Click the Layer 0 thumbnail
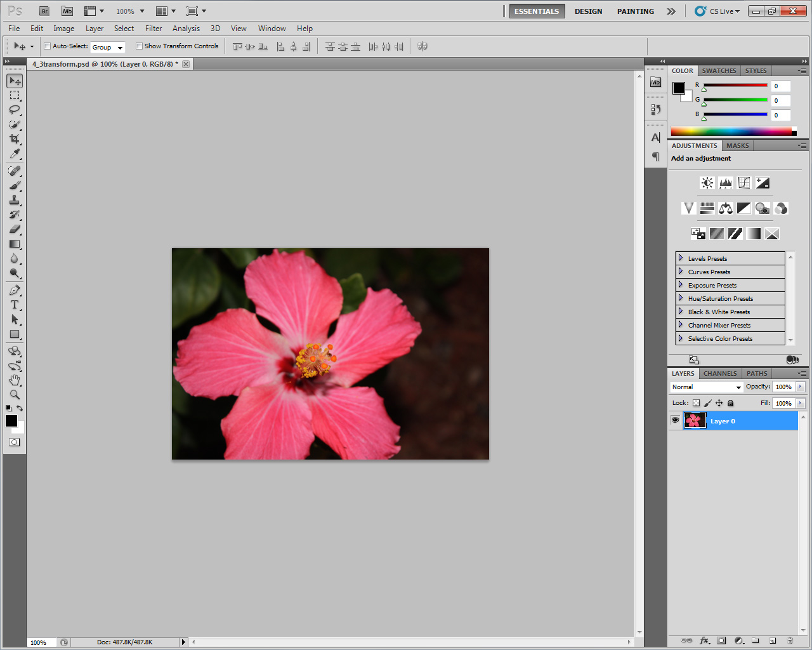Viewport: 812px width, 650px height. coord(695,420)
